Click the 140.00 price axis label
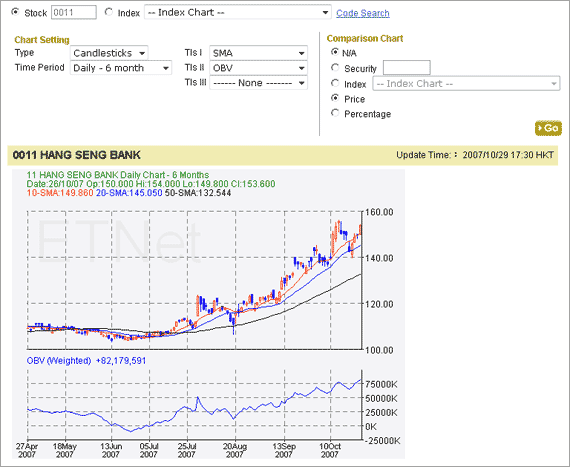570x467 pixels. click(x=379, y=258)
